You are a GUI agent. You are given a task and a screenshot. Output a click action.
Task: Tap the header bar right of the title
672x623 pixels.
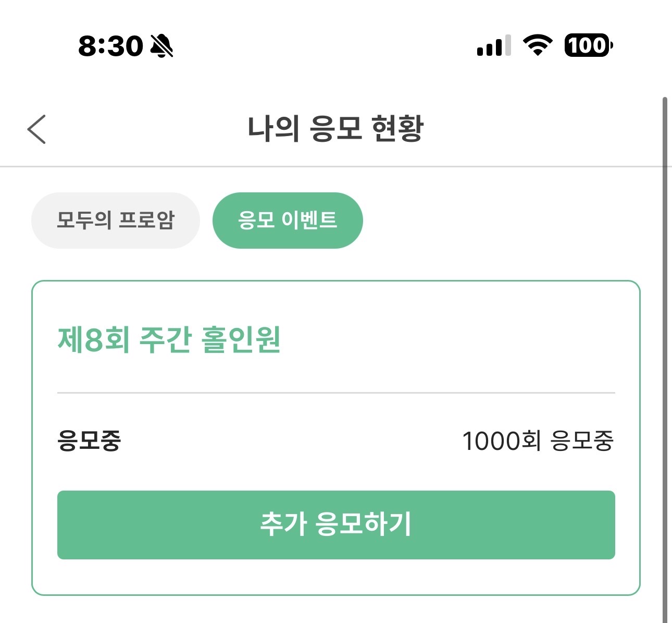(x=542, y=129)
